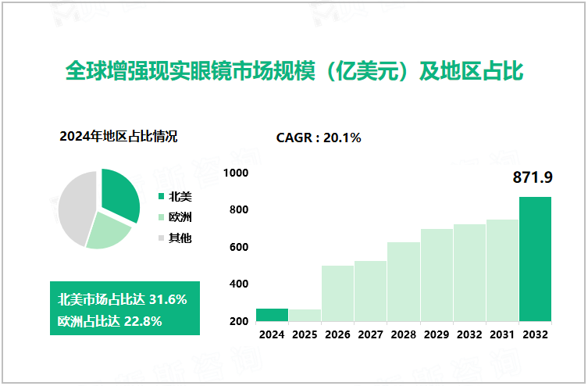Click the 2027 x-axis label

coord(370,334)
